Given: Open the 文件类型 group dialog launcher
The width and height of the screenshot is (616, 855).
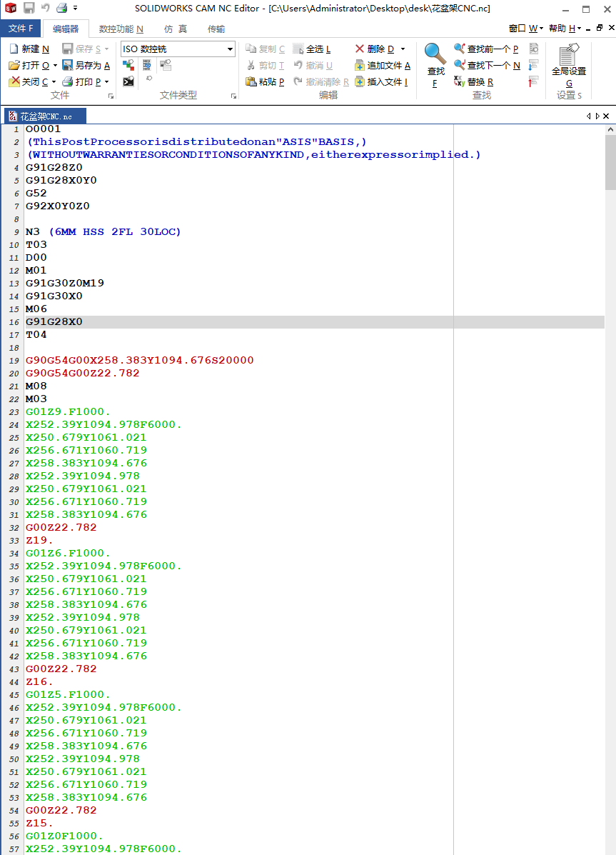Looking at the screenshot, I should tap(234, 96).
